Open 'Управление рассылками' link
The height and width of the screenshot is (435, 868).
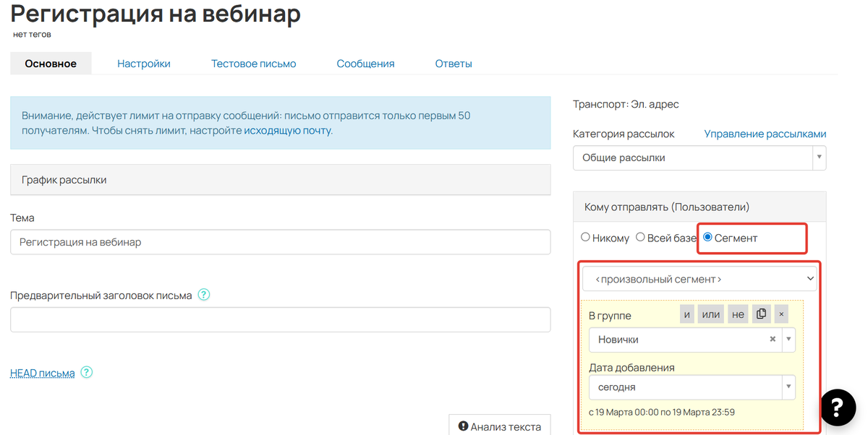click(765, 134)
